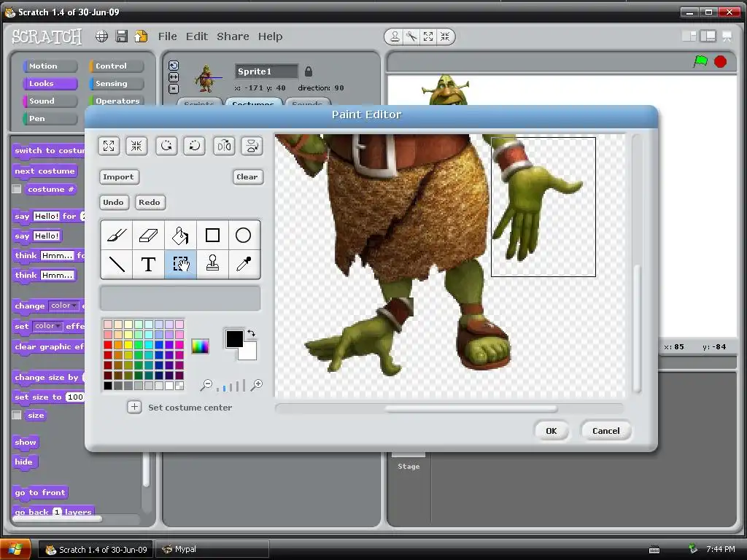Click the Sprite1 name field

pos(267,71)
